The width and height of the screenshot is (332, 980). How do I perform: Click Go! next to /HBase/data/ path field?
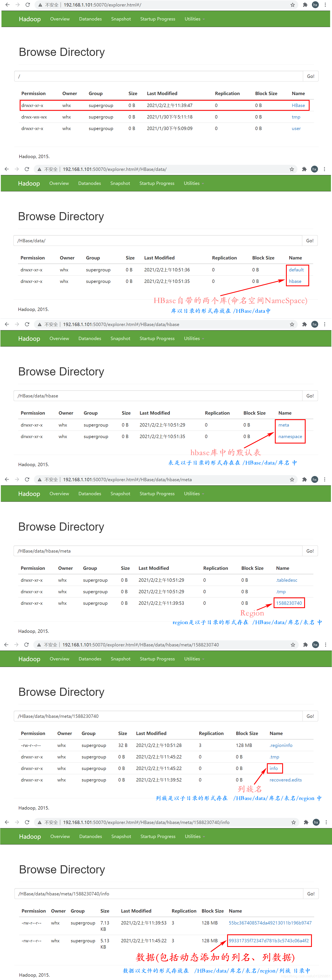pos(310,241)
